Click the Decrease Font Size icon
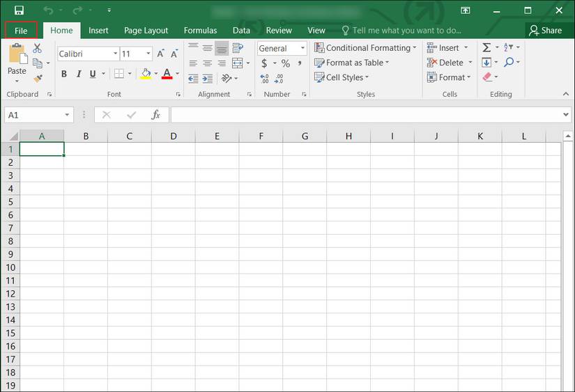The image size is (575, 392). 174,54
